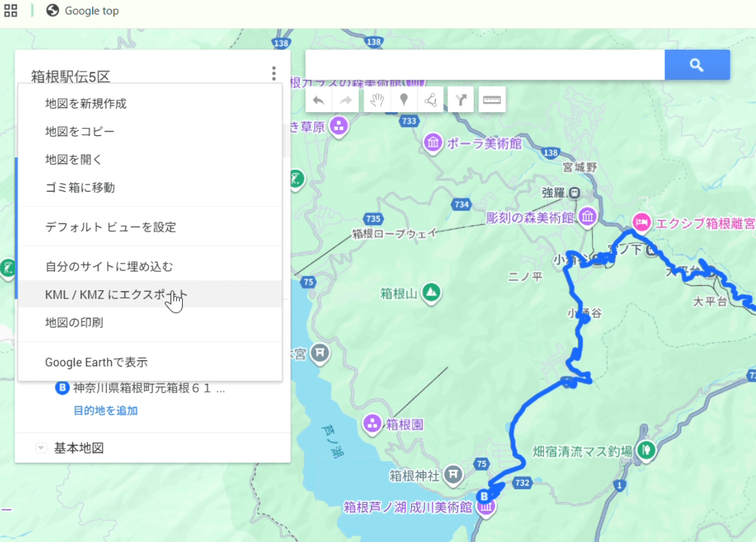Select the add marker pin tool

pos(404,100)
